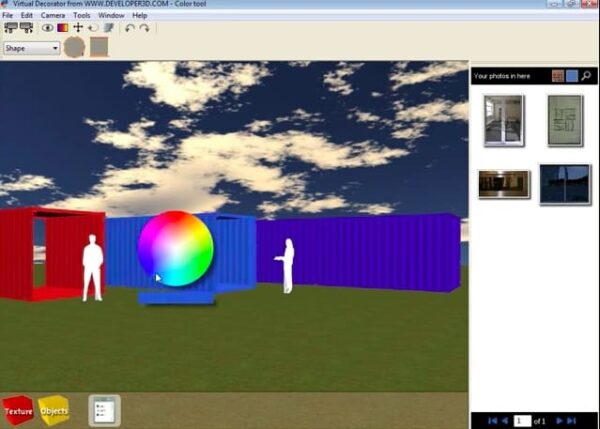Pick a color on the color wheel
The width and height of the screenshot is (600, 429).
176,248
